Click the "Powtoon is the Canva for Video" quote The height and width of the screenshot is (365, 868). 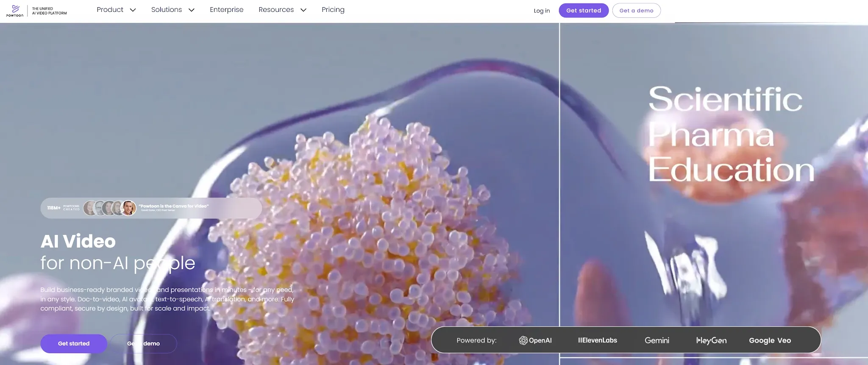(x=174, y=206)
